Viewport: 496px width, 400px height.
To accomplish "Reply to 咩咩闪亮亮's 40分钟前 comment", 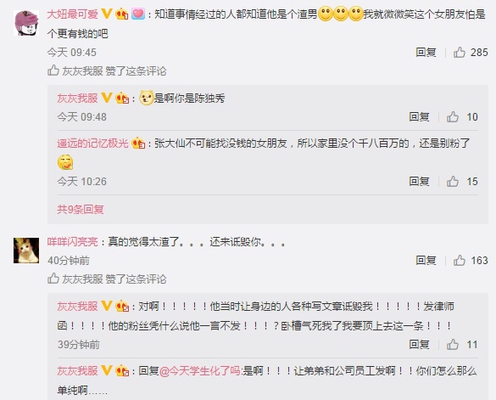I will pyautogui.click(x=426, y=260).
